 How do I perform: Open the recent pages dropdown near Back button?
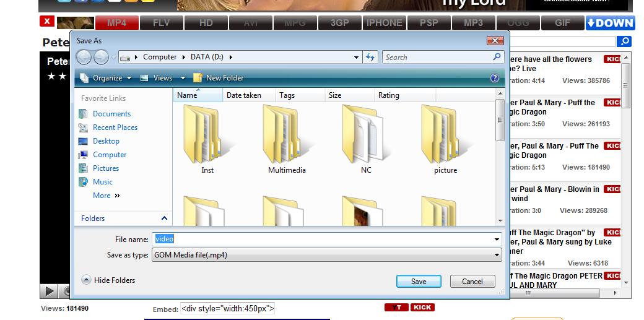point(113,58)
